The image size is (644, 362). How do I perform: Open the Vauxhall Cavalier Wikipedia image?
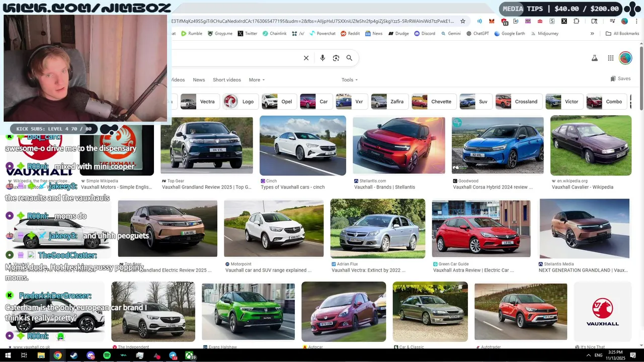click(x=591, y=145)
